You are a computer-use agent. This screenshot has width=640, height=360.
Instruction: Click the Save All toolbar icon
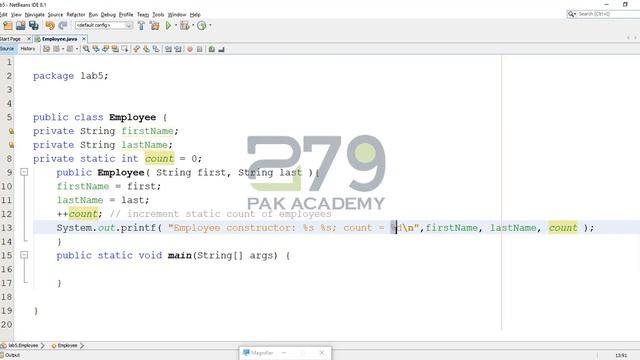(34, 25)
